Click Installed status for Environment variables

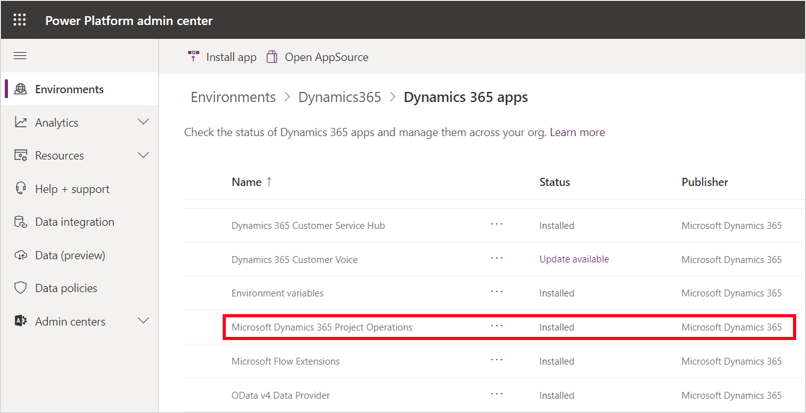[x=557, y=293]
